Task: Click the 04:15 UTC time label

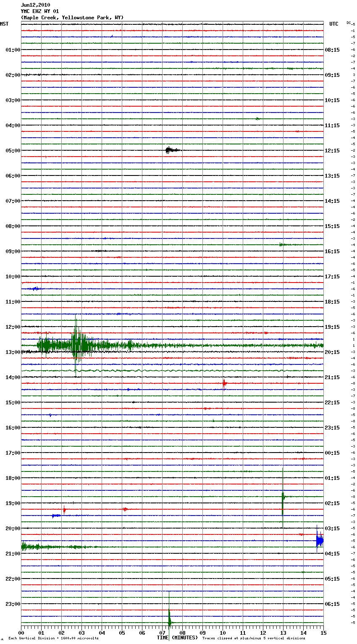Action: coord(332,554)
